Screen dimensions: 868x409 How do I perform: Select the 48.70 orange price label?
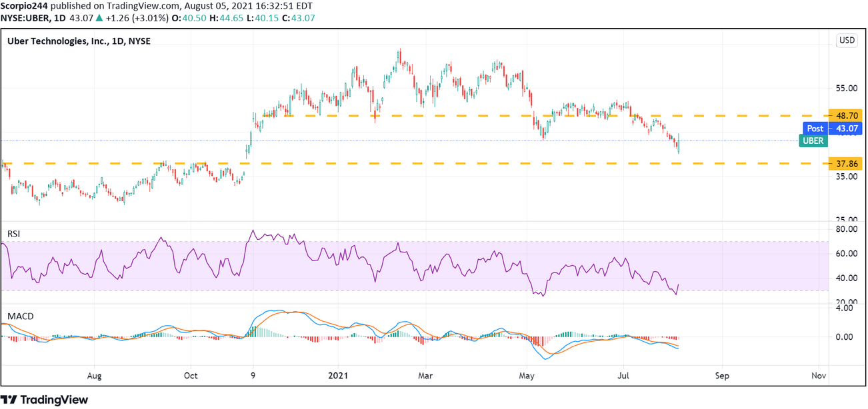(x=845, y=115)
